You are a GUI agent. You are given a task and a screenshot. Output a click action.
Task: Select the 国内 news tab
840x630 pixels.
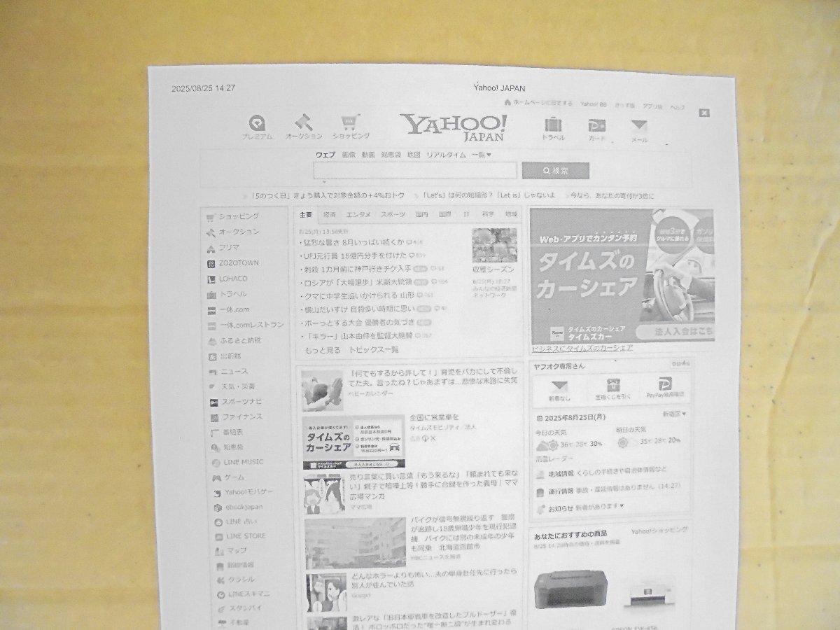(x=421, y=214)
